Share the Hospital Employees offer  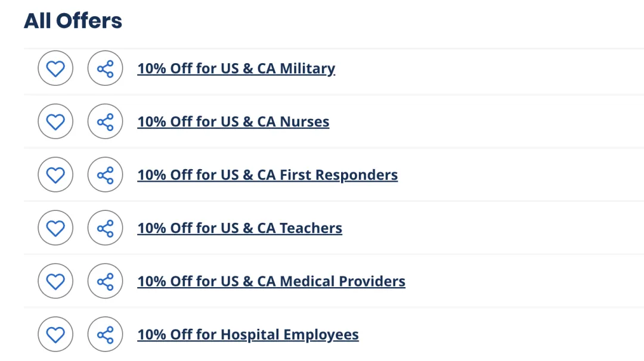tap(105, 334)
